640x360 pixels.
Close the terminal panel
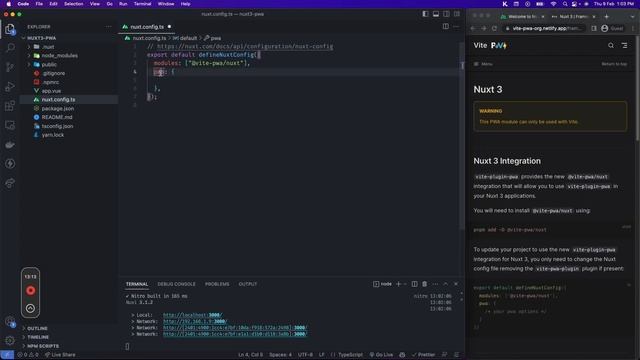[x=456, y=284]
